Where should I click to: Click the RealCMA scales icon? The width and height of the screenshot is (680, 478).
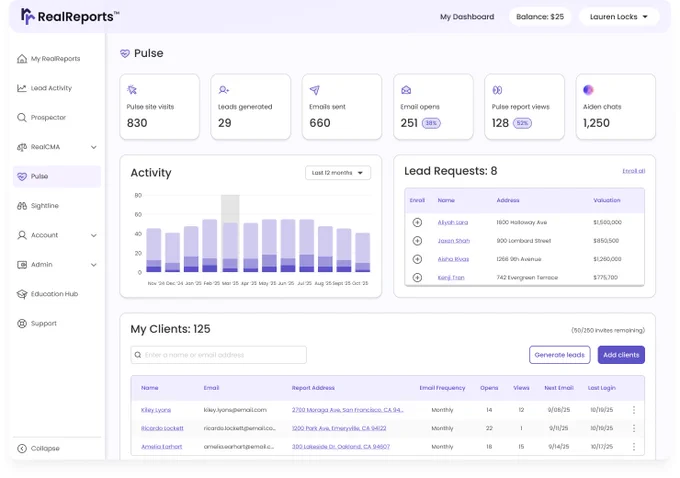coord(22,147)
